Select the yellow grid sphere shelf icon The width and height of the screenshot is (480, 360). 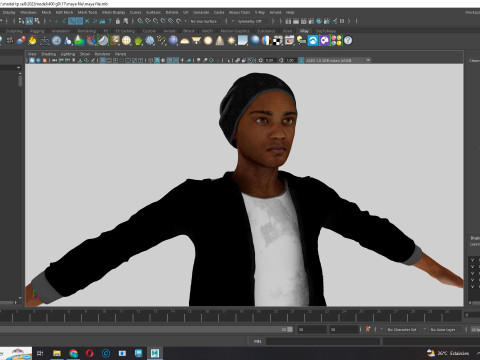126,41
